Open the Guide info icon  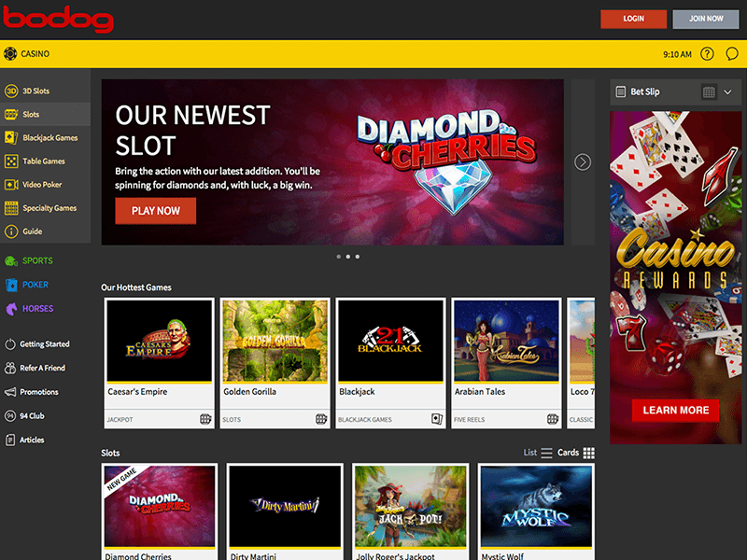(x=11, y=231)
